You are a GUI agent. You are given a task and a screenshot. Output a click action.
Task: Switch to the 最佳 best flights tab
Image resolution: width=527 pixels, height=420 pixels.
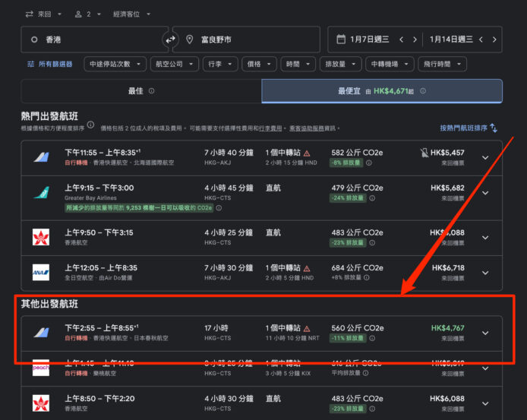141,91
